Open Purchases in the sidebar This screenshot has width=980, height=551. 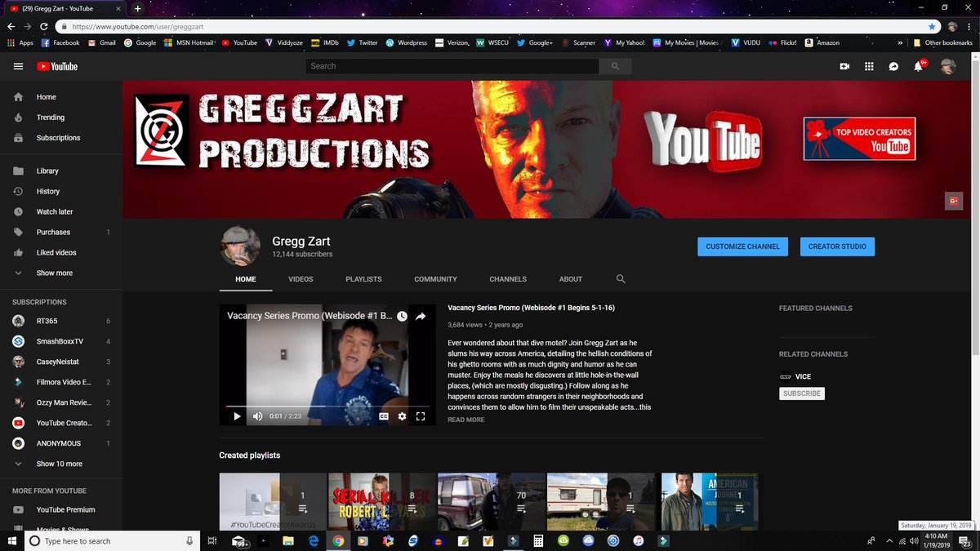pos(53,232)
